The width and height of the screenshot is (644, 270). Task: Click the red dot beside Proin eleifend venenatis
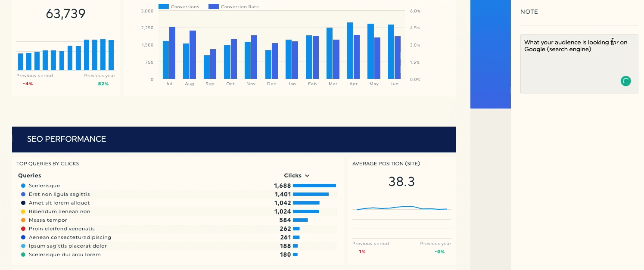23,229
